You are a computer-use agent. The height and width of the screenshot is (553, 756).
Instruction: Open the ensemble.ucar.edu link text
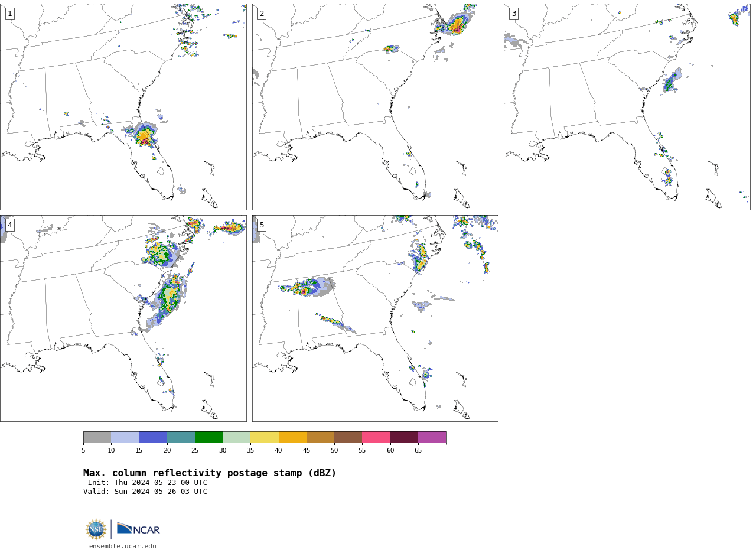coord(123,546)
